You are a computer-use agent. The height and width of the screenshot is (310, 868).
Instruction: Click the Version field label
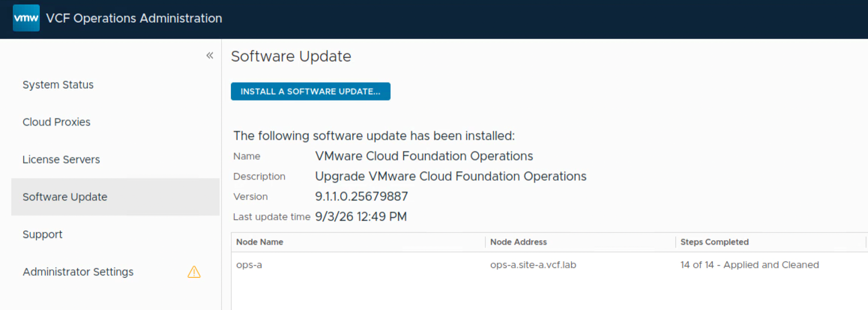[250, 197]
